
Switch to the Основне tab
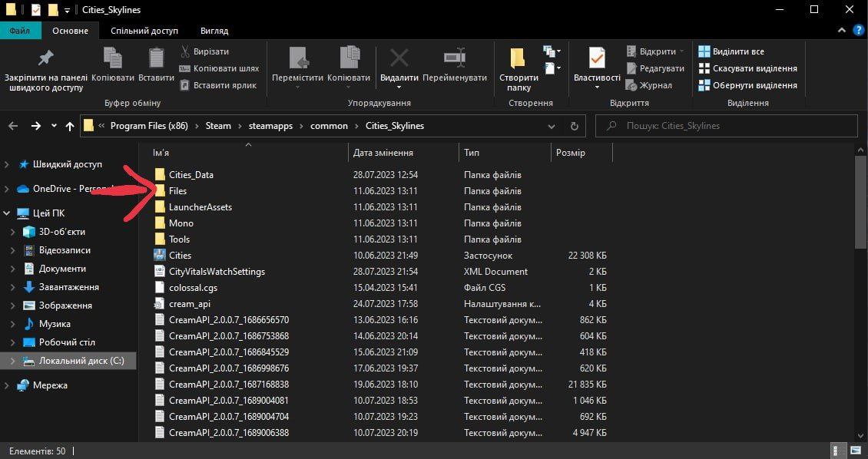(x=71, y=31)
